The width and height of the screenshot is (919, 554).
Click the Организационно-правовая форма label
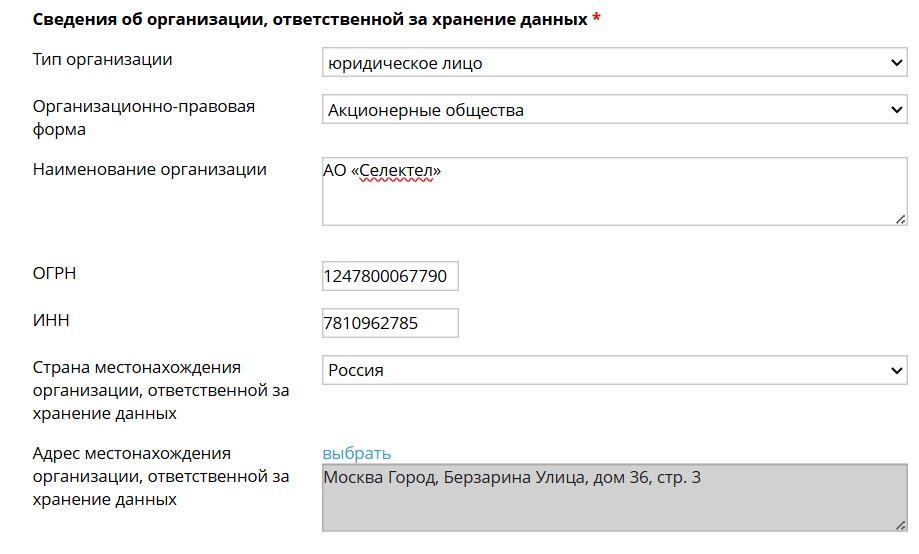[x=144, y=117]
